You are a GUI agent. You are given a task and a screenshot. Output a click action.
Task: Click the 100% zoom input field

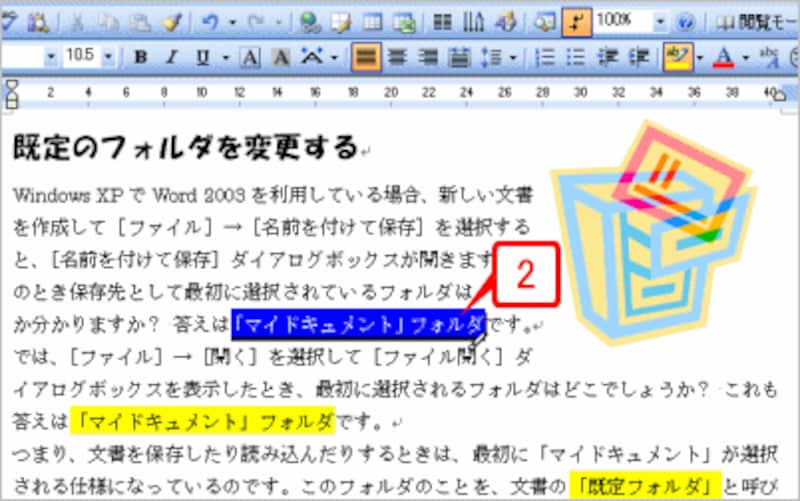tap(622, 21)
